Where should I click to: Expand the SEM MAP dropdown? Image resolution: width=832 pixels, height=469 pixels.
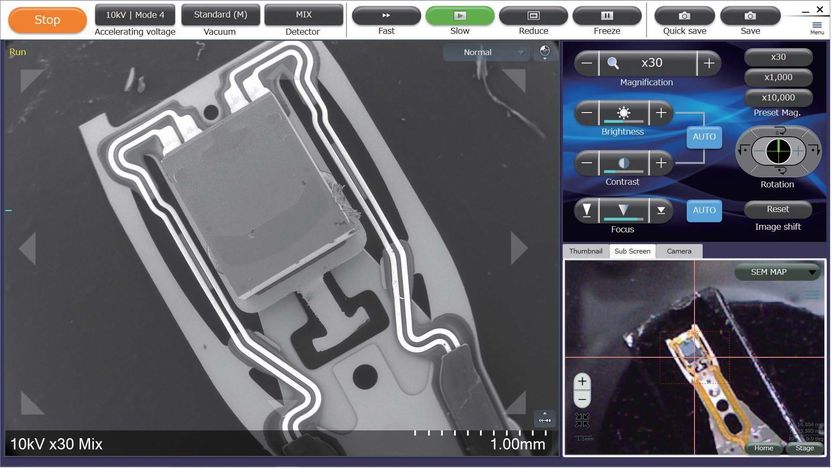[777, 272]
